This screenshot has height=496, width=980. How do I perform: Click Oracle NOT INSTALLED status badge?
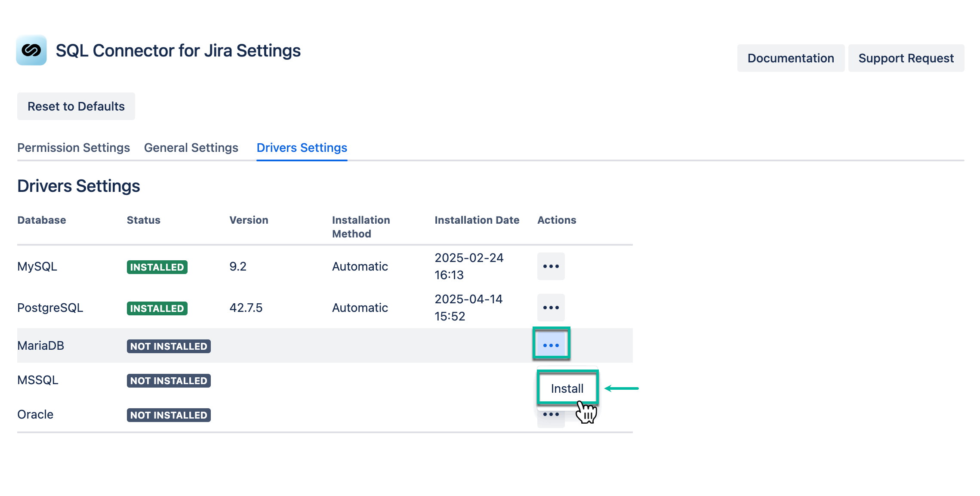click(x=169, y=415)
